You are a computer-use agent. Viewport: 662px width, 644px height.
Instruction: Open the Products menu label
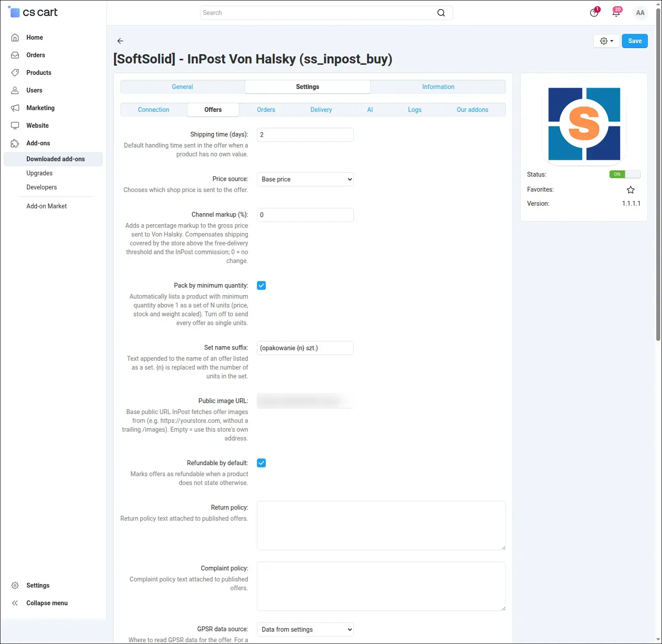point(39,73)
